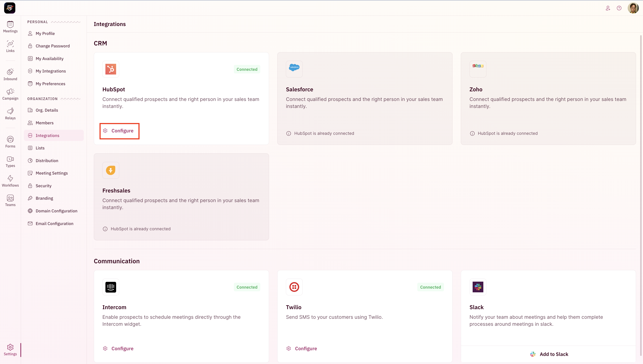This screenshot has width=643, height=364.
Task: Go to Meeting Settings menu item
Action: click(x=52, y=173)
